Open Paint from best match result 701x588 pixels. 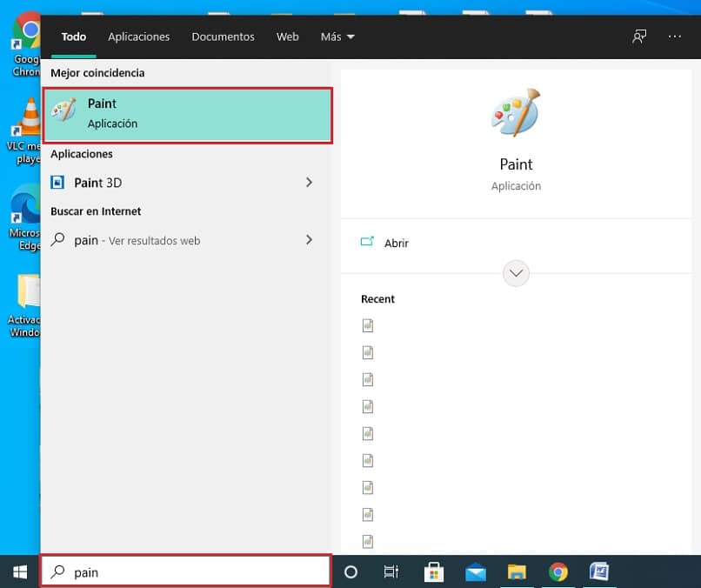(x=187, y=114)
